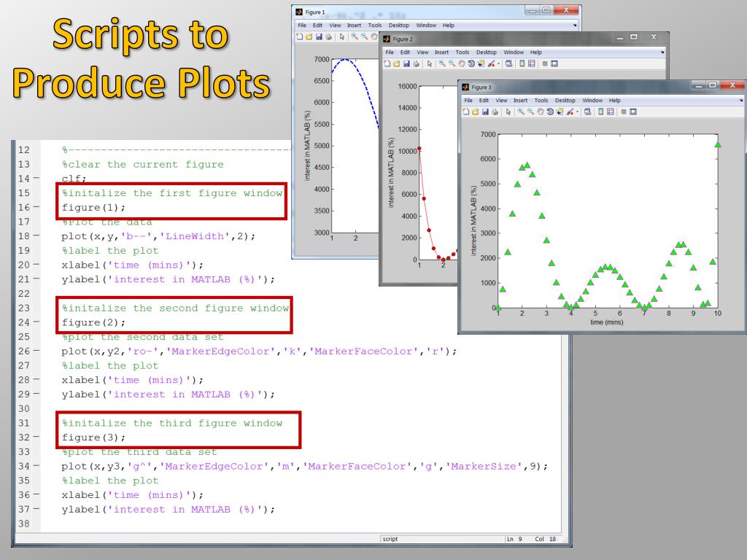Open Window menu in Figure 1

pos(426,26)
